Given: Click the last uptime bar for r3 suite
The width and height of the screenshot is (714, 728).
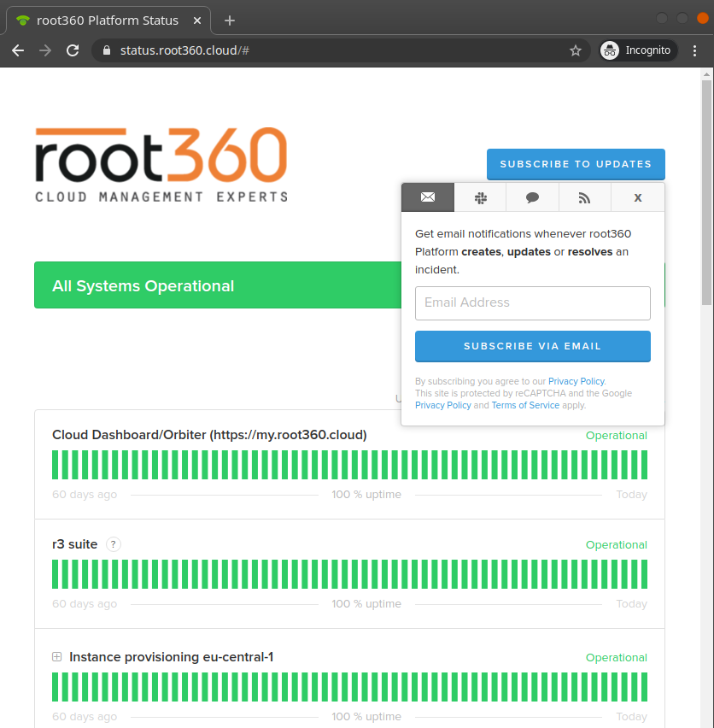Looking at the screenshot, I should click(645, 574).
